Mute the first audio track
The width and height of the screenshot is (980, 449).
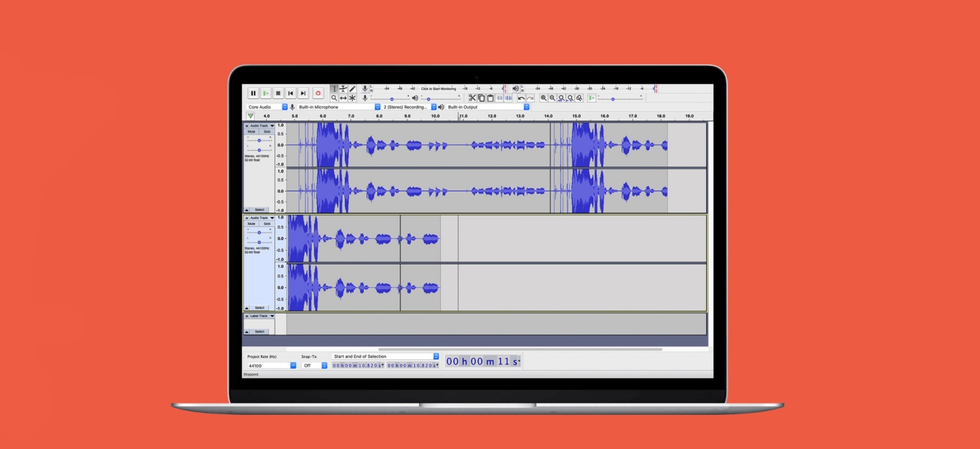[252, 131]
